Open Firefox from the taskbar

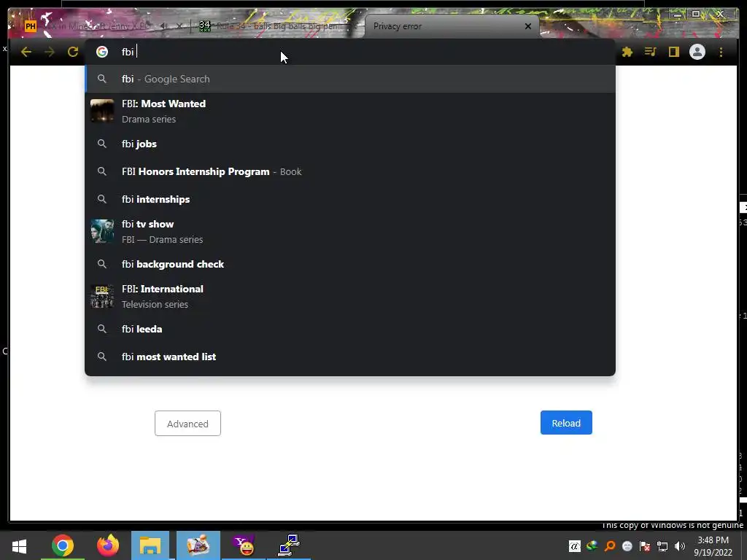coord(108,545)
